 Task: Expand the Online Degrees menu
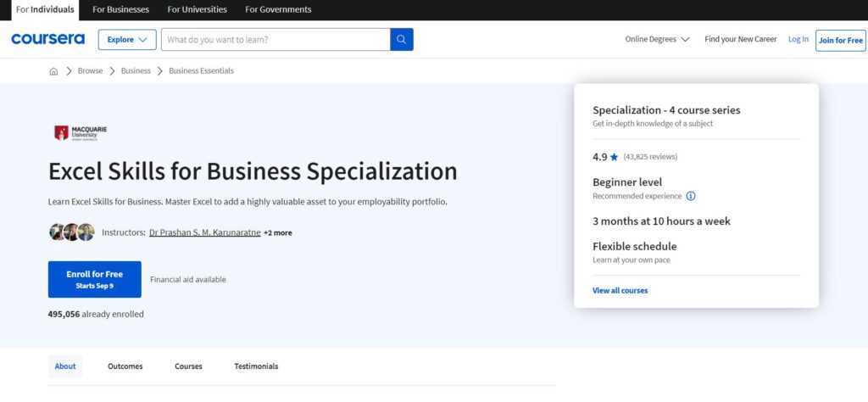pyautogui.click(x=657, y=39)
